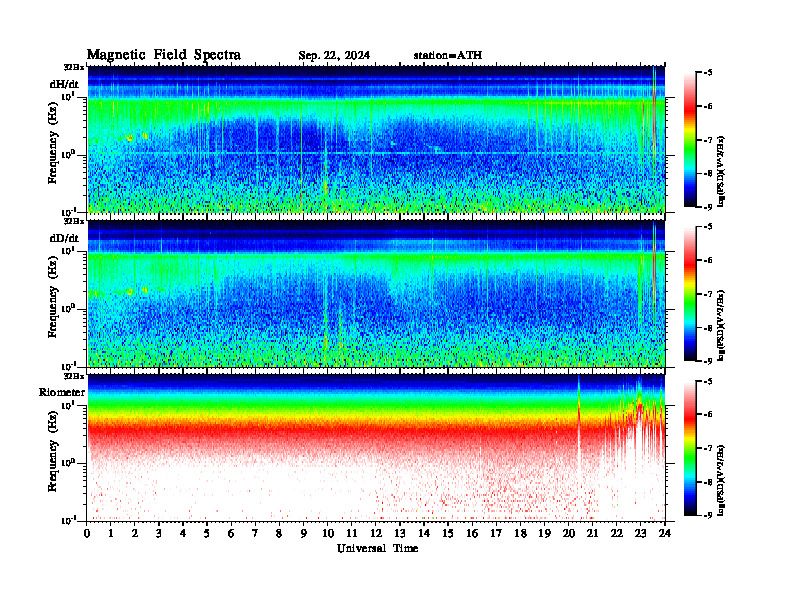
Task: Click the "dH/dt" panel label
Action: [64, 83]
